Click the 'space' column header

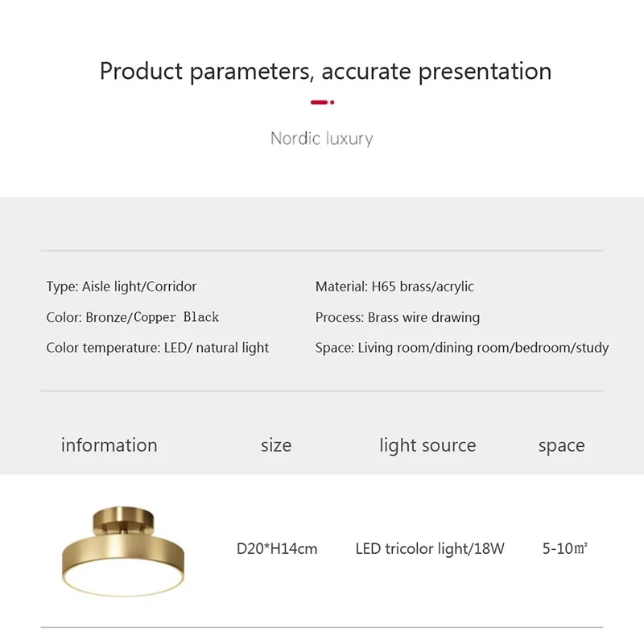pyautogui.click(x=561, y=447)
